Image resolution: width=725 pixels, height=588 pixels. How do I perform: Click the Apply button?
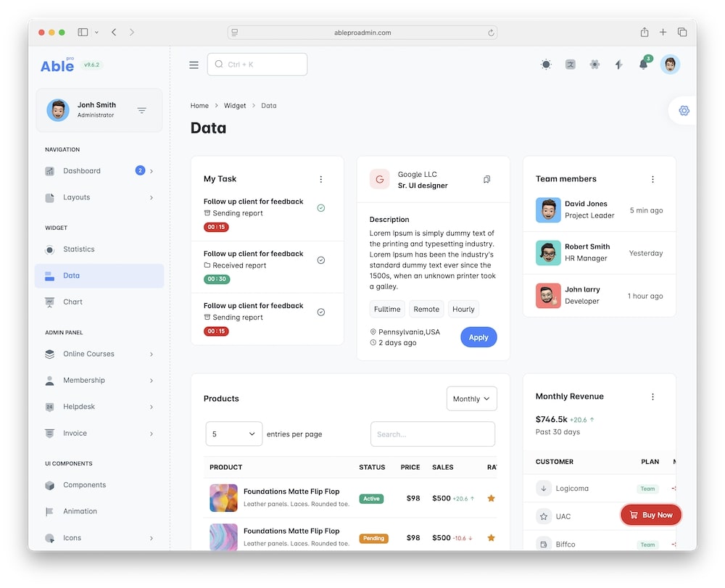[478, 337]
